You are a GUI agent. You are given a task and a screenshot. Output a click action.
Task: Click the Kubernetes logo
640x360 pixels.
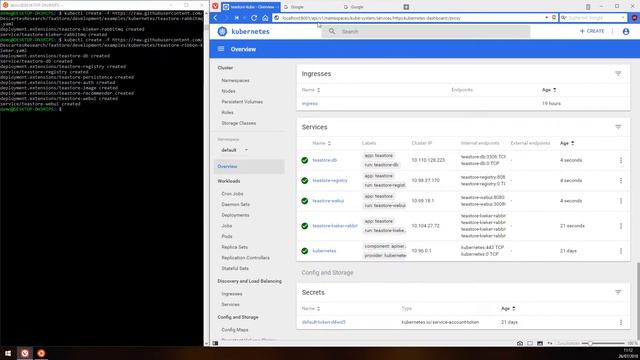[222, 31]
